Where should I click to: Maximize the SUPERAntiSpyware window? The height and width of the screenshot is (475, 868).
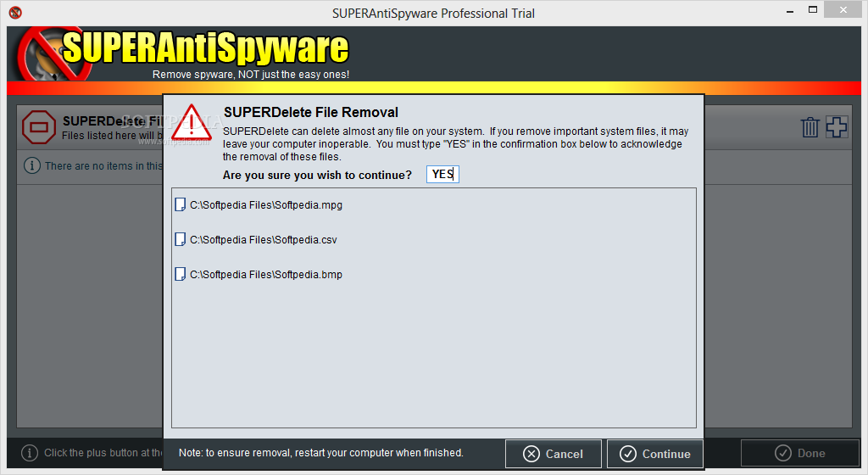click(x=813, y=9)
